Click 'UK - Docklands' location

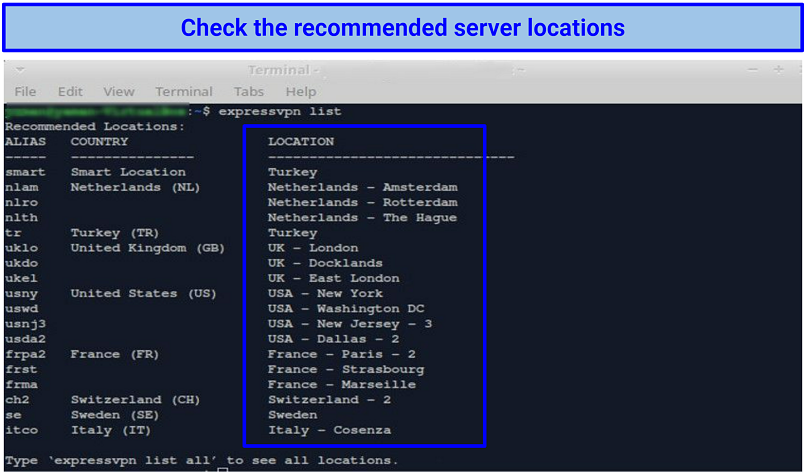pos(325,263)
